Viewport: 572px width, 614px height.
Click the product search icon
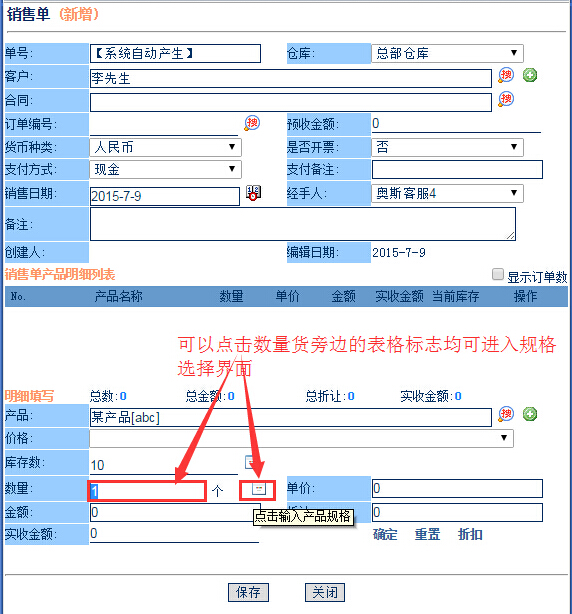[506, 414]
